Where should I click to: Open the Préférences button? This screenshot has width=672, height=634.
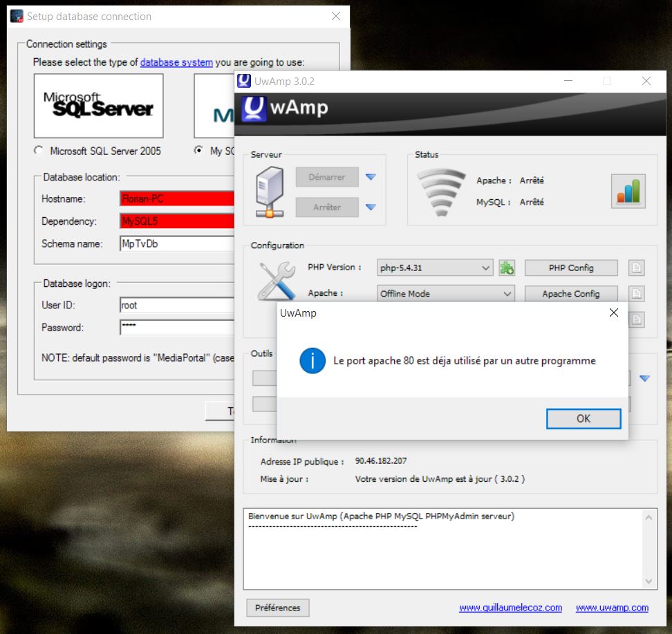coord(278,608)
